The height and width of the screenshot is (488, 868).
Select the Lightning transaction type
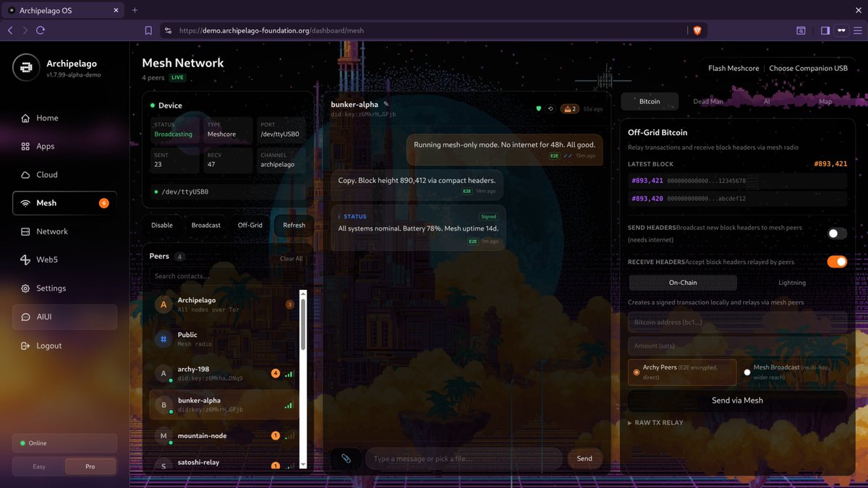click(x=792, y=283)
